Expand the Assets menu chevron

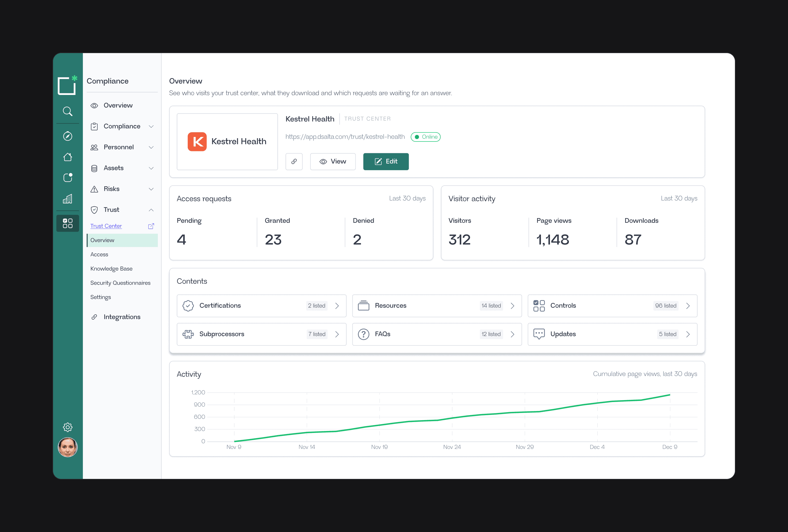click(151, 168)
